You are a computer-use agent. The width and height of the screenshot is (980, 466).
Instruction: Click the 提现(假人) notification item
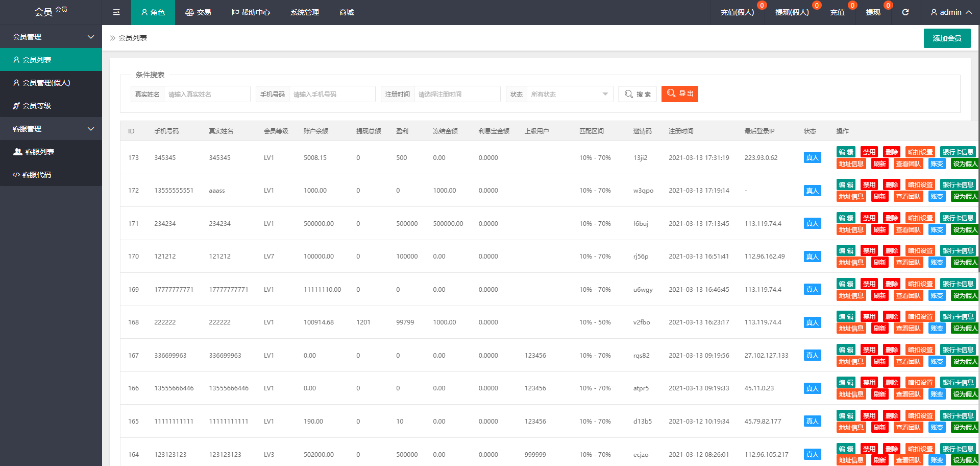[x=792, y=12]
